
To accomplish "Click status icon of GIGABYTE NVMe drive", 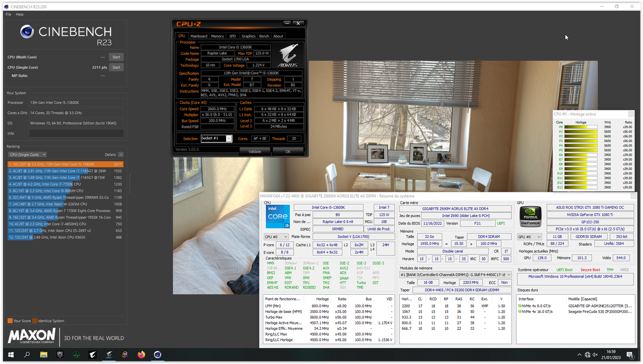I will [520, 305].
